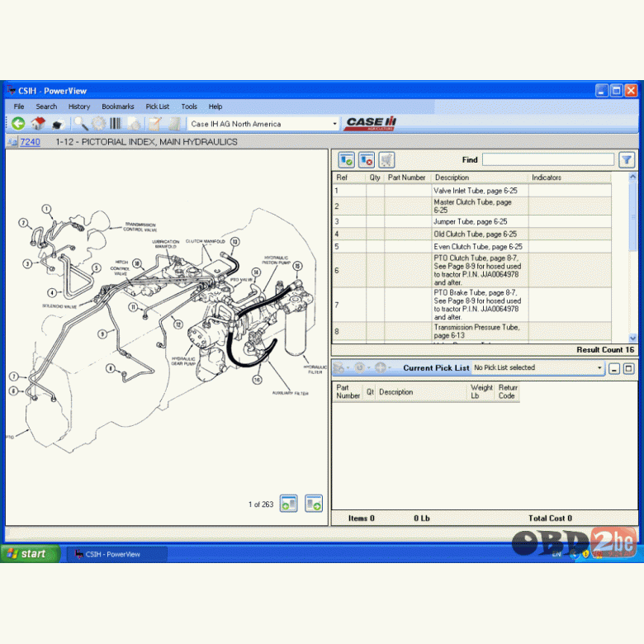Open the No Pick List selected dropdown
This screenshot has height=644, width=644.
(599, 367)
